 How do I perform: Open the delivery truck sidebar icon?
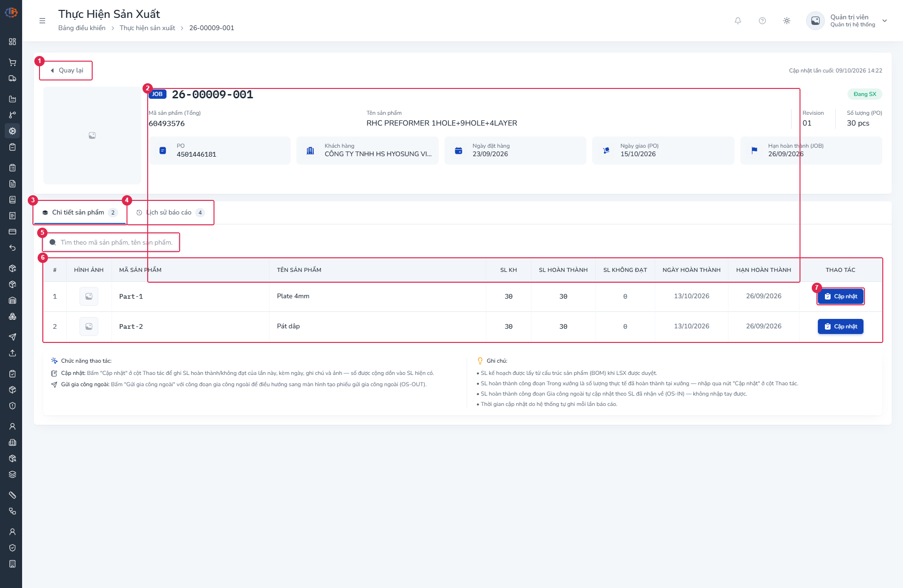(12, 79)
